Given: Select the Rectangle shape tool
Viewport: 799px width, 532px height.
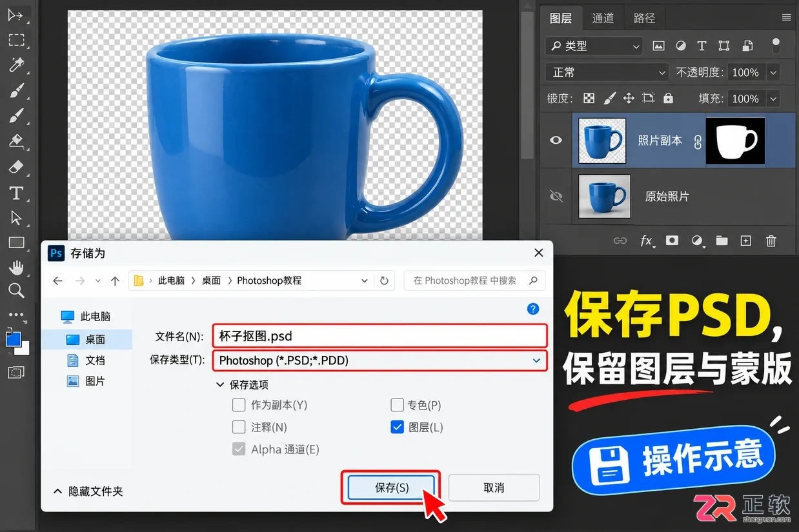Looking at the screenshot, I should click(16, 242).
